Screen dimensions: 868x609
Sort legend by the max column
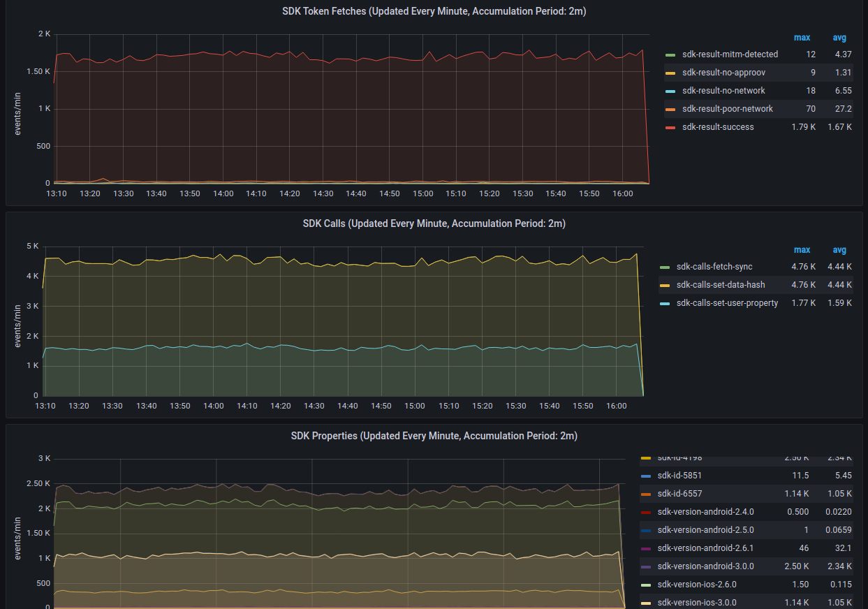click(802, 38)
